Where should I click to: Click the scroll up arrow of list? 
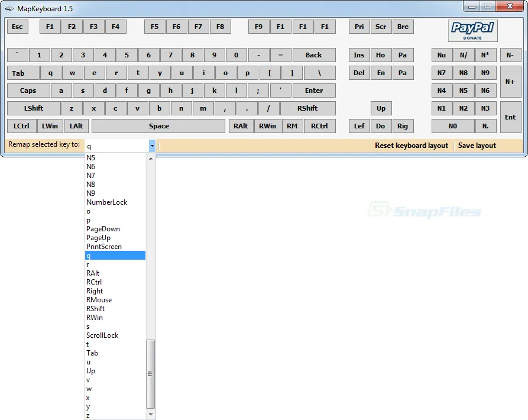point(151,159)
